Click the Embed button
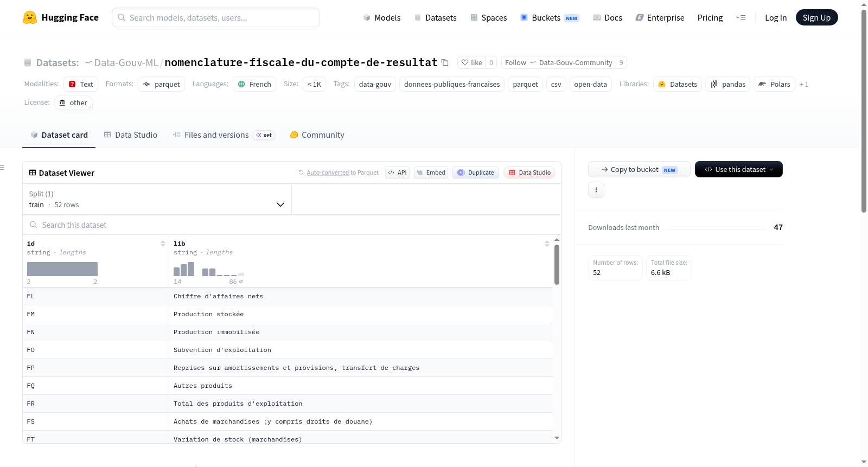The width and height of the screenshot is (868, 467). [x=431, y=172]
